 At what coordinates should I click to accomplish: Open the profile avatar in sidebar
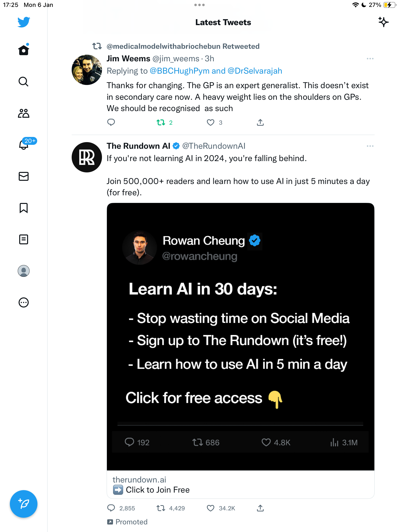[24, 271]
